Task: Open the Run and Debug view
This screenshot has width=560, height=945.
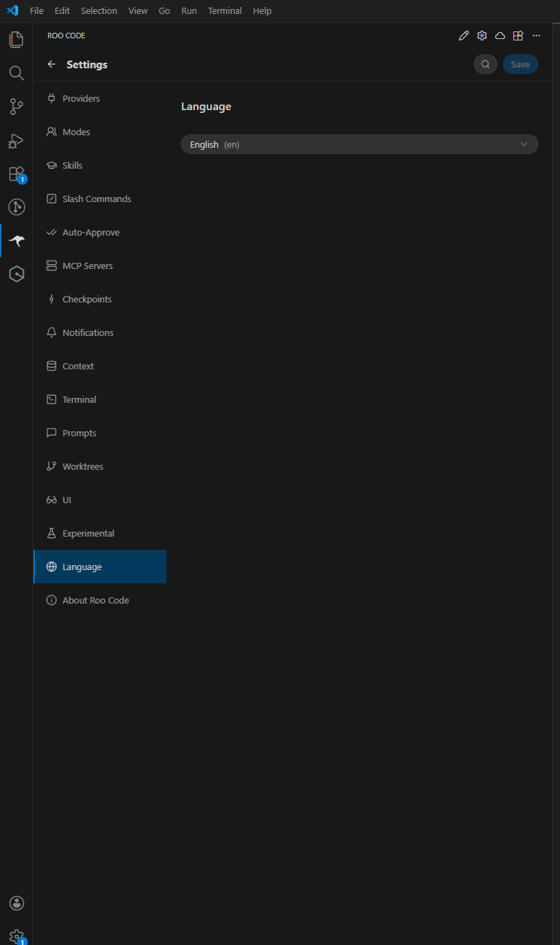Action: 16,140
